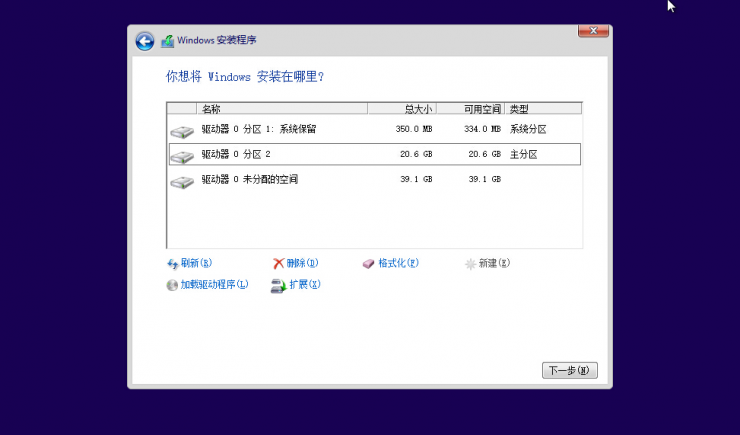Sort by the 类型 column header
The width and height of the screenshot is (740, 435).
tap(543, 109)
